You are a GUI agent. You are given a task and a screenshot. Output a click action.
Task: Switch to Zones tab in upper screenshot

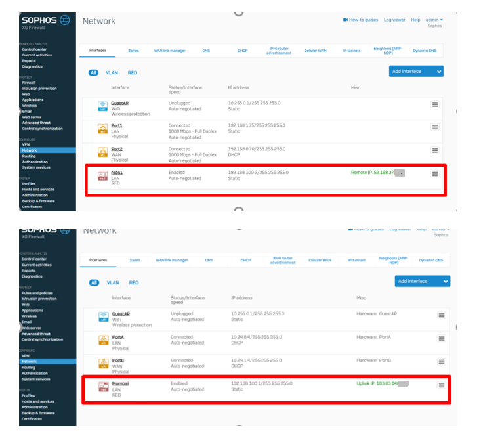[x=133, y=51]
